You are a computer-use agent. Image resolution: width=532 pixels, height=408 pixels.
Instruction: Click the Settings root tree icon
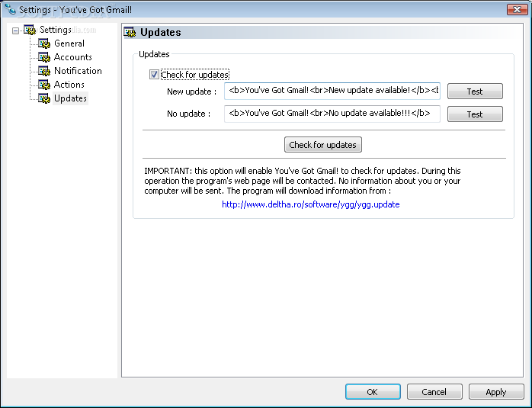(30, 30)
